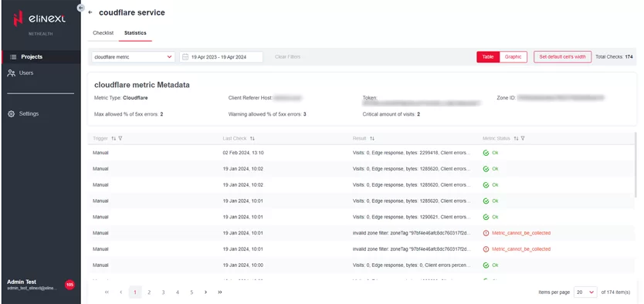The width and height of the screenshot is (644, 304).
Task: Click Warning allowed % of 5xx errors value
Action: coord(305,114)
